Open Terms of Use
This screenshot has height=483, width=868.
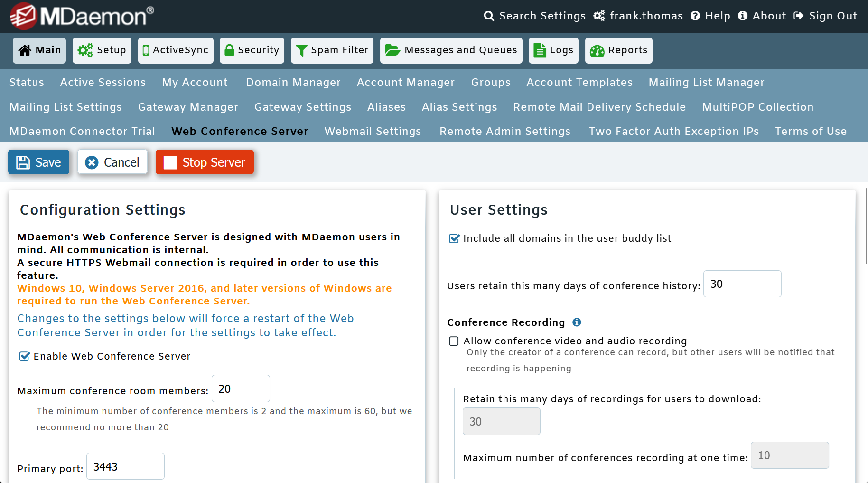point(811,131)
